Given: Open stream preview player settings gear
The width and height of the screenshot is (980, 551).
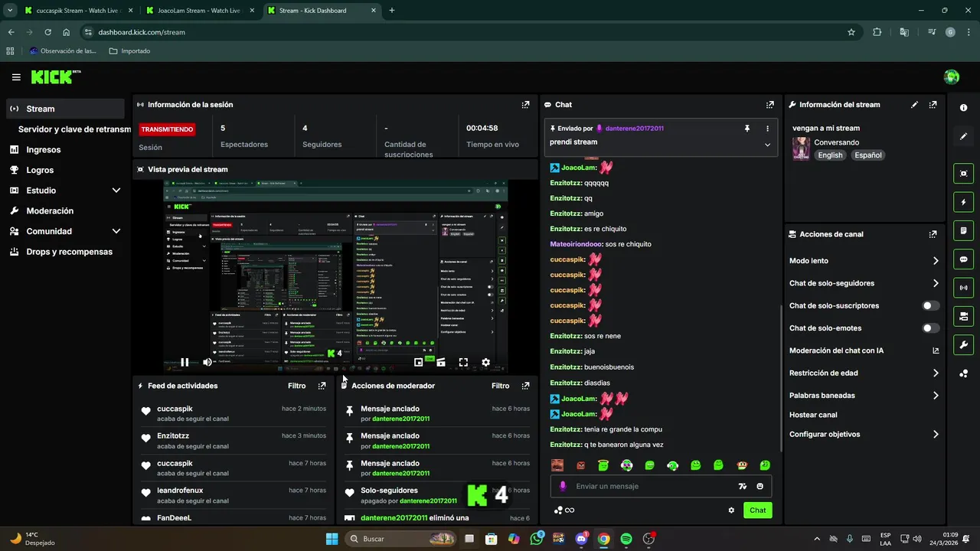Looking at the screenshot, I should tap(485, 362).
